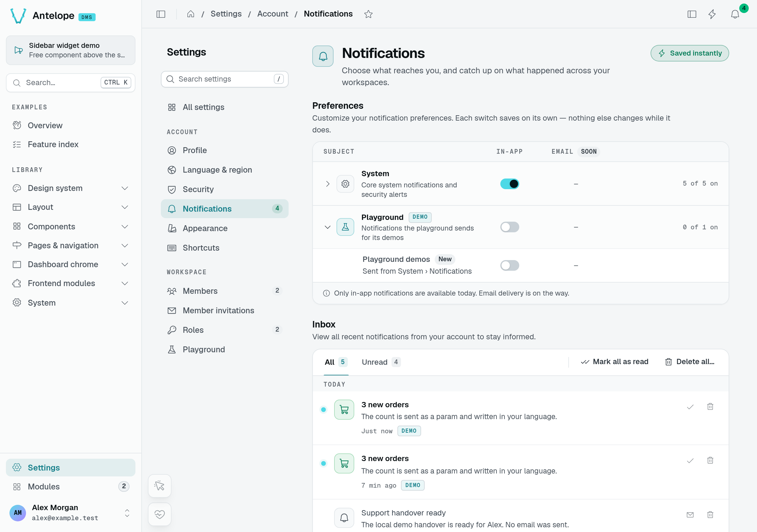This screenshot has width=757, height=532.
Task: Open Account breadcrumb link
Action: click(x=272, y=14)
